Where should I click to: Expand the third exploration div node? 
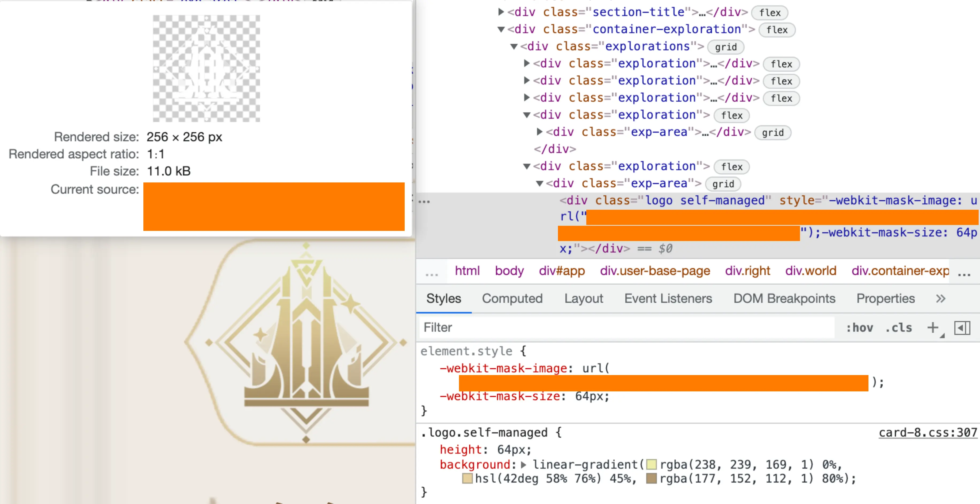pos(527,97)
